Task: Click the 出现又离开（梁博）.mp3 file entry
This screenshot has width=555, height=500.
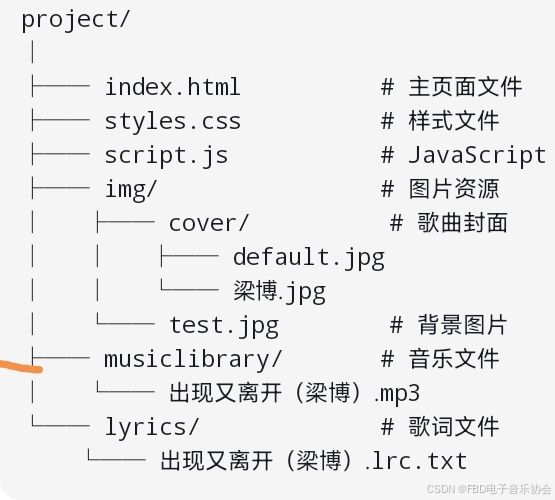Action: point(294,393)
